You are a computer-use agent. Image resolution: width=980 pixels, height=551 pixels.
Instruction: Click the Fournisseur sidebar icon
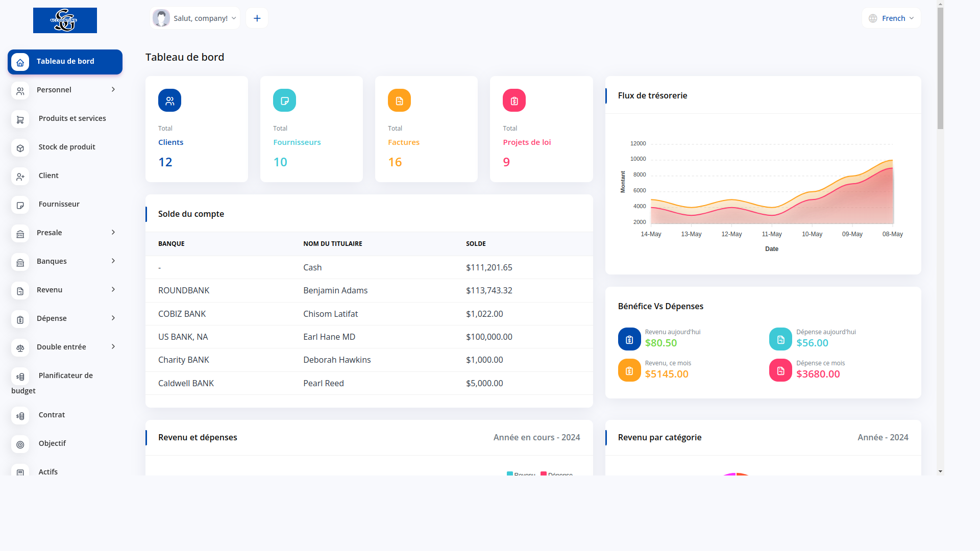20,205
